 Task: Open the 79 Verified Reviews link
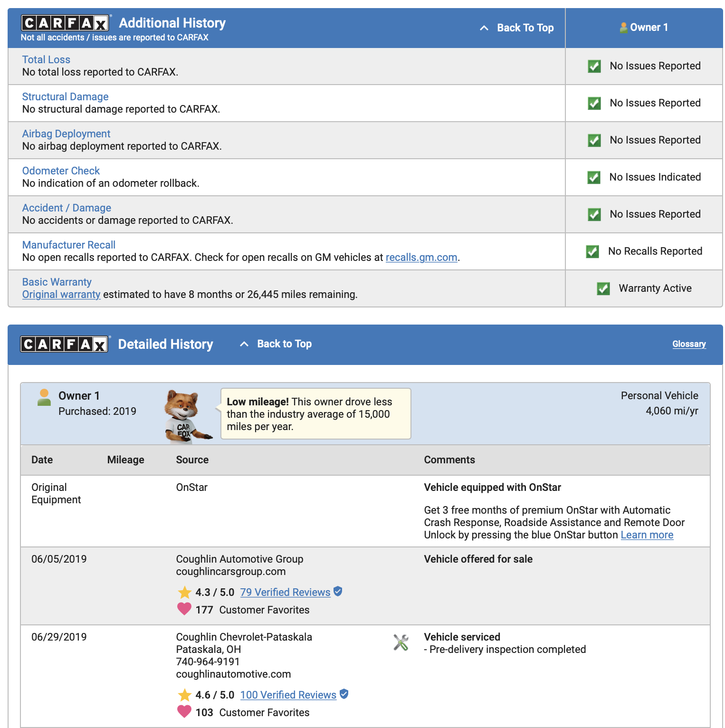[285, 593]
